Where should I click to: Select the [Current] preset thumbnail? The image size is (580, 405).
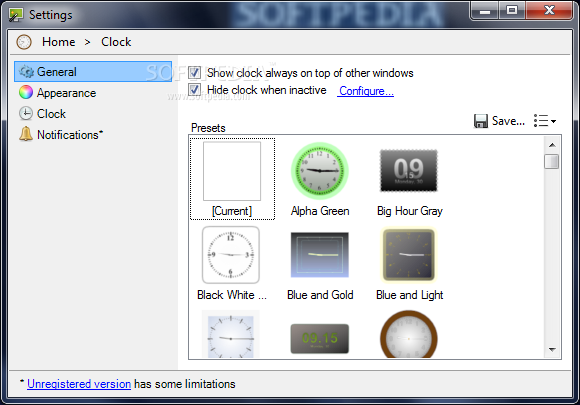pos(232,171)
